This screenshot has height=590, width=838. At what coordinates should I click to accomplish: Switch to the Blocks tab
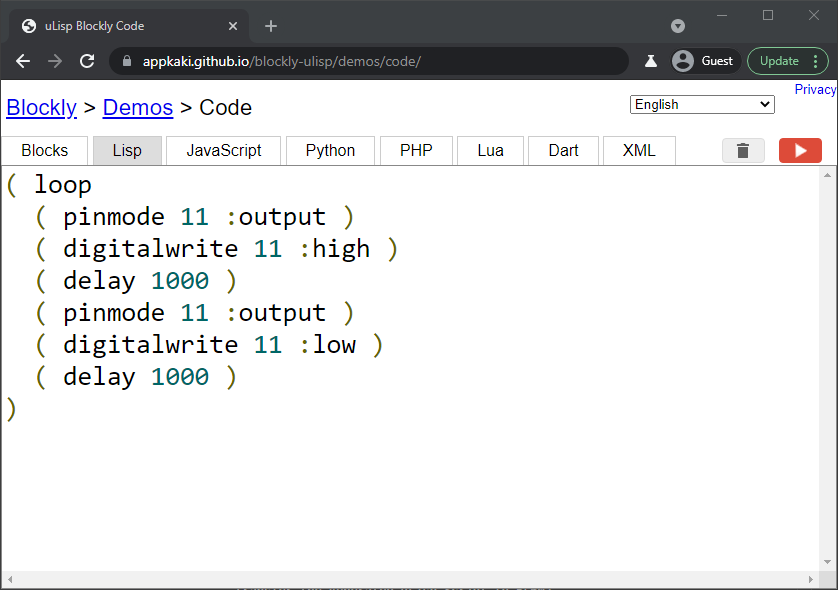point(44,150)
